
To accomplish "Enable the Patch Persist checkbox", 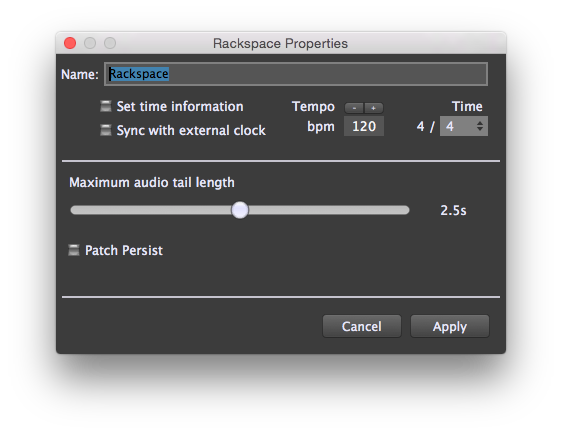I will point(74,250).
